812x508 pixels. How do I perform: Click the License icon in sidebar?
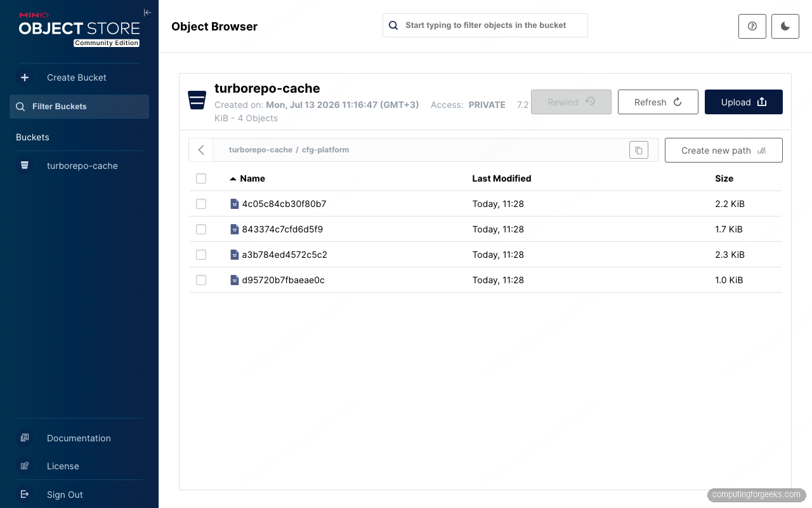point(25,466)
